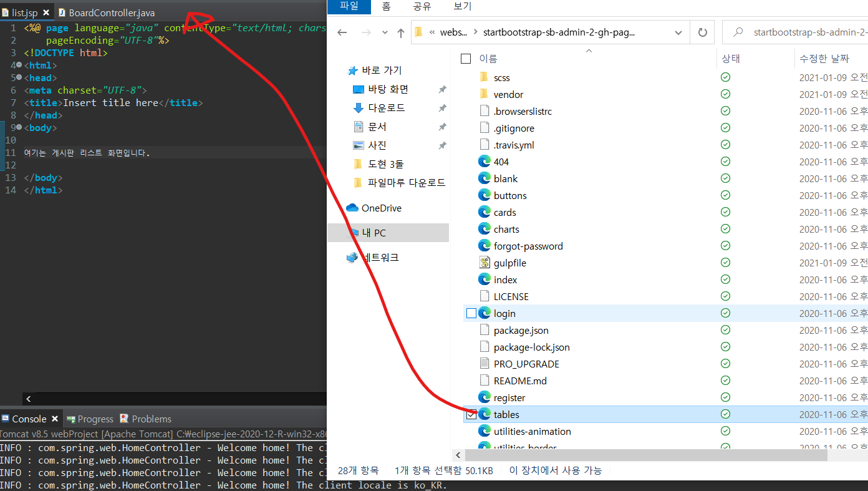
Task: Select the LICENSE file icon
Action: click(484, 296)
